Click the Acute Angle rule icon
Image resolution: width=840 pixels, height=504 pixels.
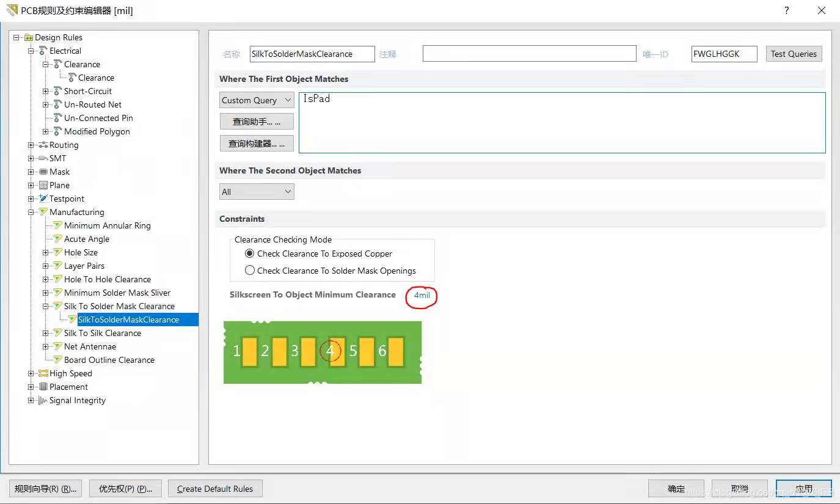click(58, 239)
